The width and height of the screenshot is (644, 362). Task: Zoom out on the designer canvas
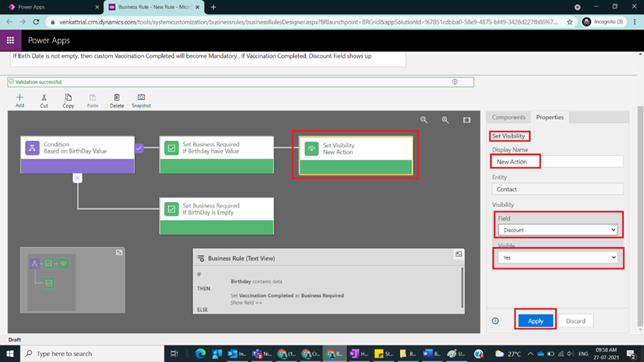[x=424, y=120]
